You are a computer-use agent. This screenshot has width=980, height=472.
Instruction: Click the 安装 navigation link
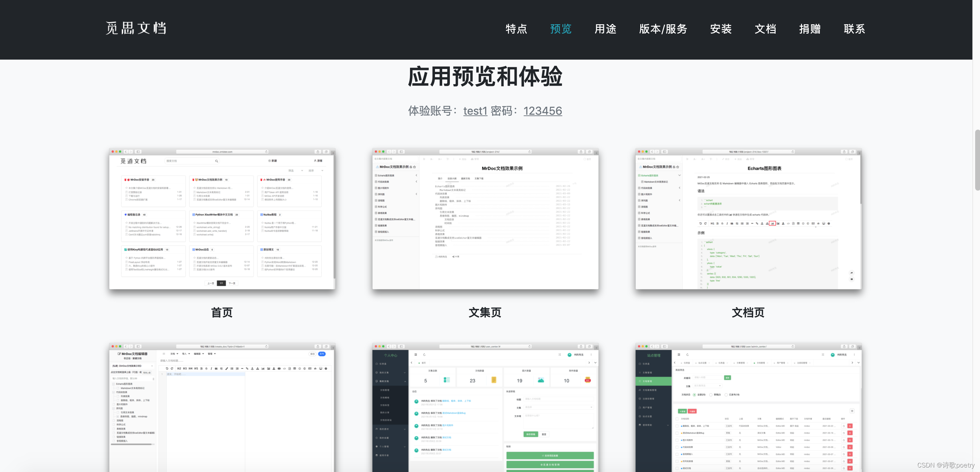721,29
